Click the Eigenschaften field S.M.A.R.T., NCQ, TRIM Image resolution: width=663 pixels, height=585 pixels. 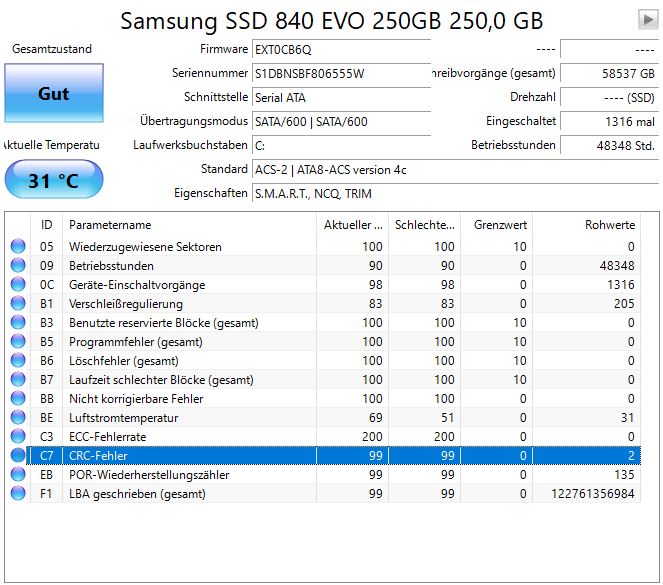[455, 194]
